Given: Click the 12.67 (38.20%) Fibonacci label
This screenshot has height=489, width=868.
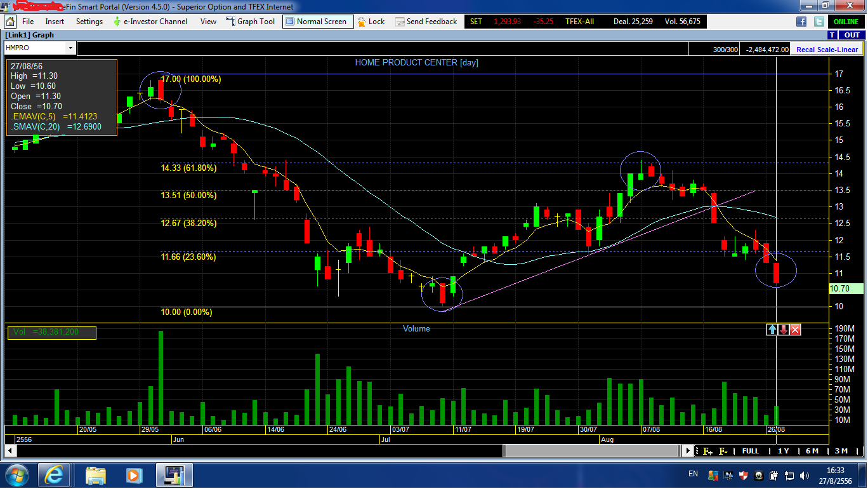Looking at the screenshot, I should coord(188,224).
